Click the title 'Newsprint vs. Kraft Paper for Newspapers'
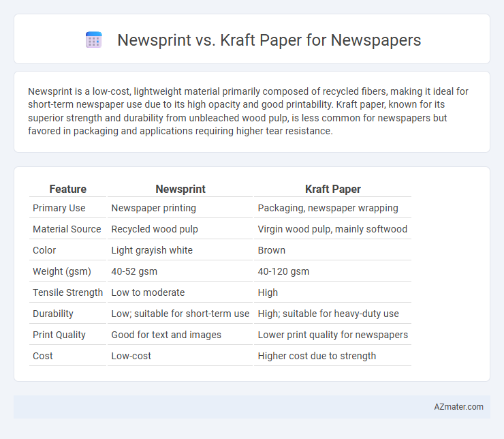This screenshot has width=504, height=439. pyautogui.click(x=269, y=40)
